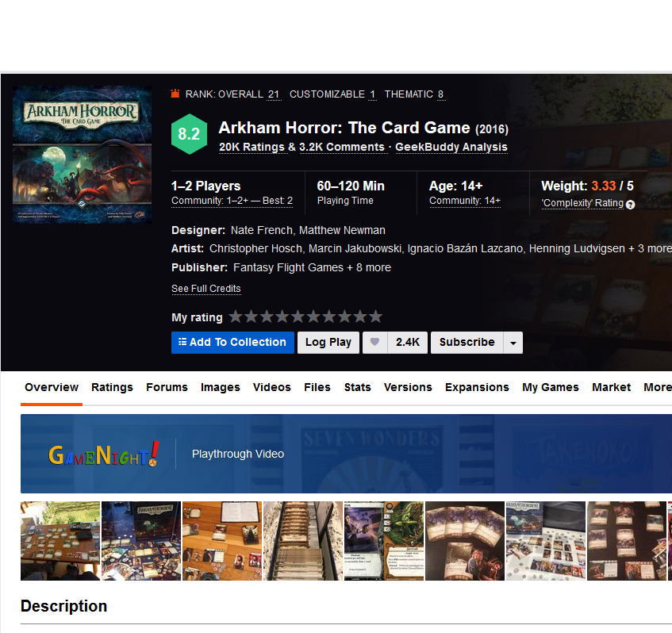Click the Community: 14+ age poll link
The height and width of the screenshot is (633, 672).
[465, 201]
